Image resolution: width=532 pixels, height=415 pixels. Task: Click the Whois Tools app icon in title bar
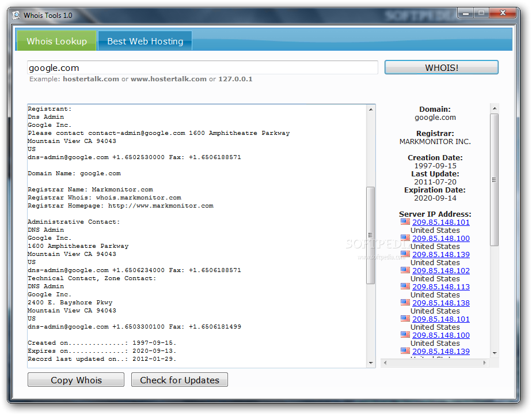[16, 16]
